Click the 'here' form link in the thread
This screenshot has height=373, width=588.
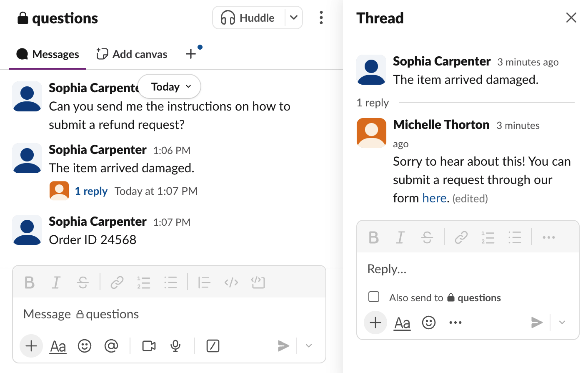434,198
